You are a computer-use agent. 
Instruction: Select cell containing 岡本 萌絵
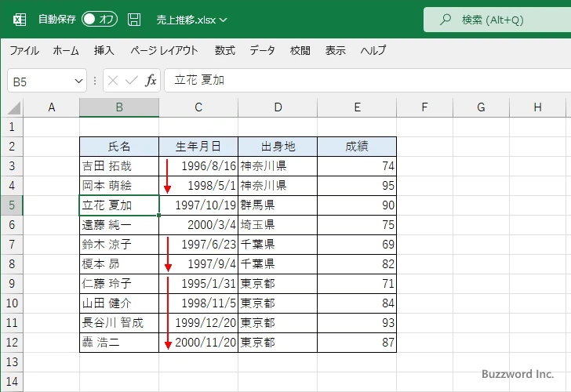point(119,186)
